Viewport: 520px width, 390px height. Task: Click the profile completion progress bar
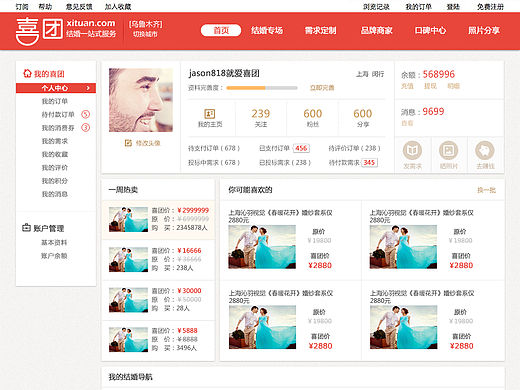point(262,88)
